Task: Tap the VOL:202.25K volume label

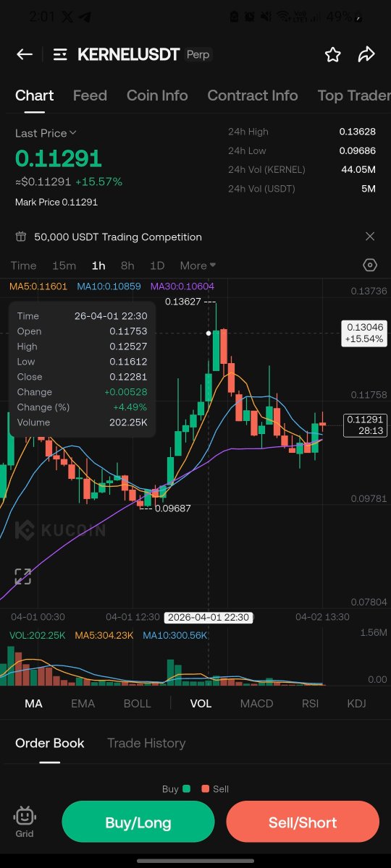Action: 38,635
